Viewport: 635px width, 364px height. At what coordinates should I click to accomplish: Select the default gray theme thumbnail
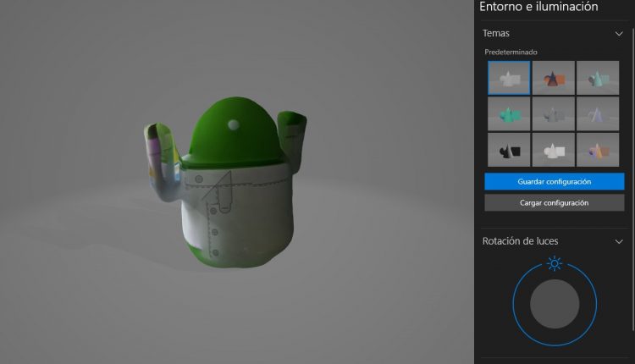tap(509, 78)
